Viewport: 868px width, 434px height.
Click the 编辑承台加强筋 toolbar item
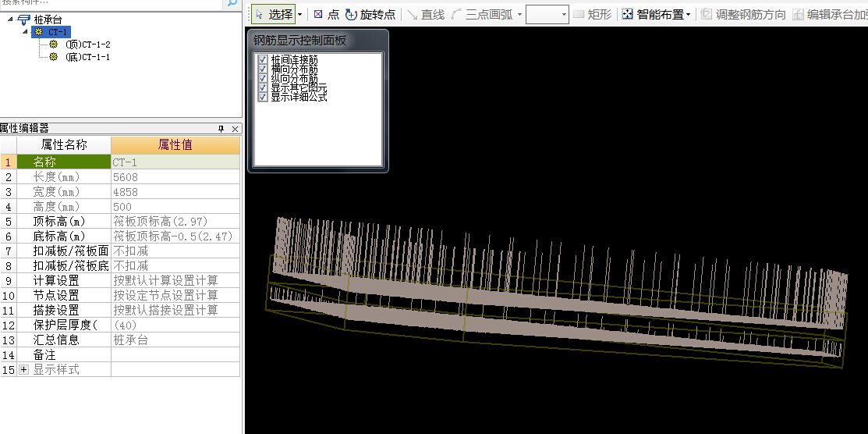[829, 14]
